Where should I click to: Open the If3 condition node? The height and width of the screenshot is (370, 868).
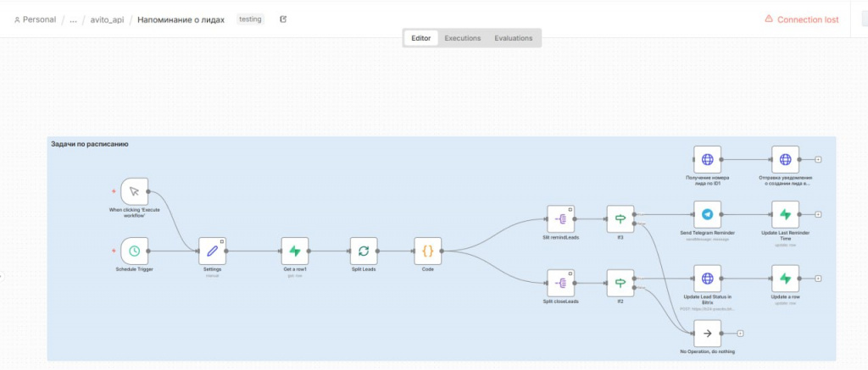click(620, 219)
